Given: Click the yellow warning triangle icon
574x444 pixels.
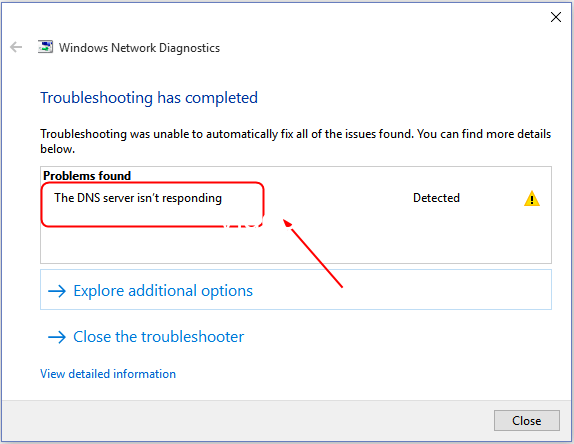Looking at the screenshot, I should click(532, 198).
